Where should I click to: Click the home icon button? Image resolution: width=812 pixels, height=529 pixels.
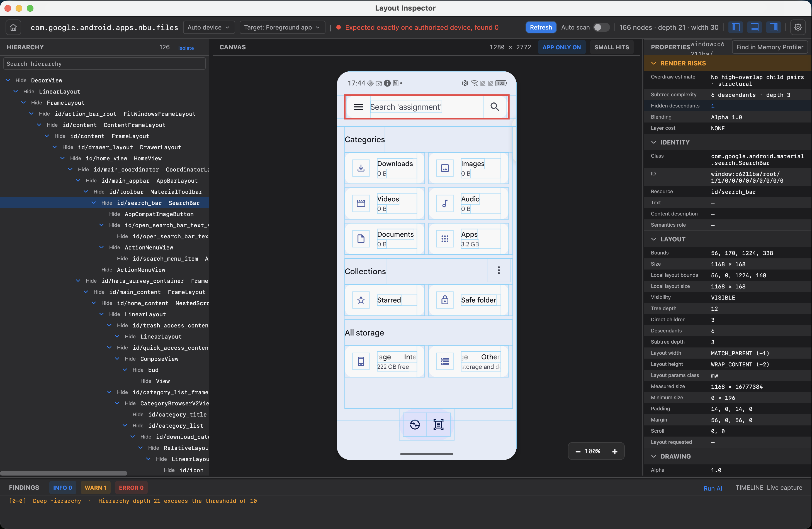(x=13, y=27)
